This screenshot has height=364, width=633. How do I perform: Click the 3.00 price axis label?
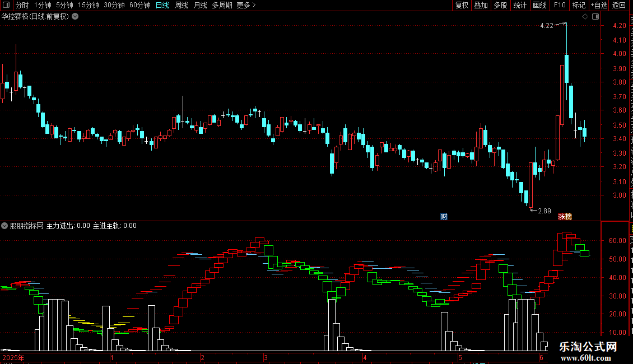pos(619,195)
